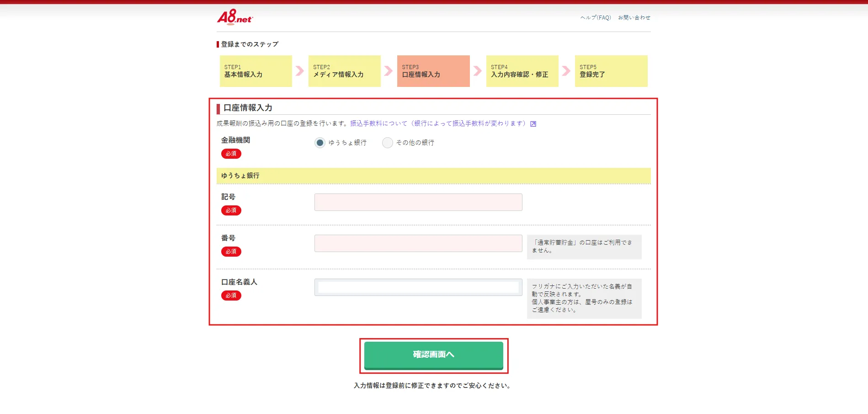The image size is (868, 414).
Task: Click the A8.net logo
Action: [235, 17]
